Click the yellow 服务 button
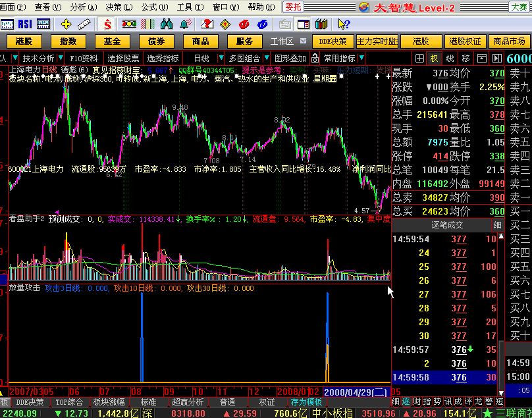Image resolution: width=532 pixels, height=418 pixels. pyautogui.click(x=245, y=41)
